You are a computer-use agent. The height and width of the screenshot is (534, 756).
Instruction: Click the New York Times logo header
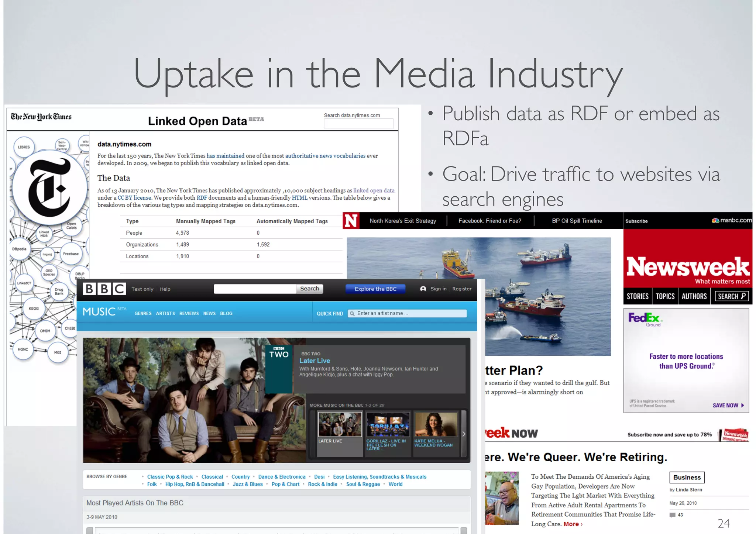tap(41, 117)
